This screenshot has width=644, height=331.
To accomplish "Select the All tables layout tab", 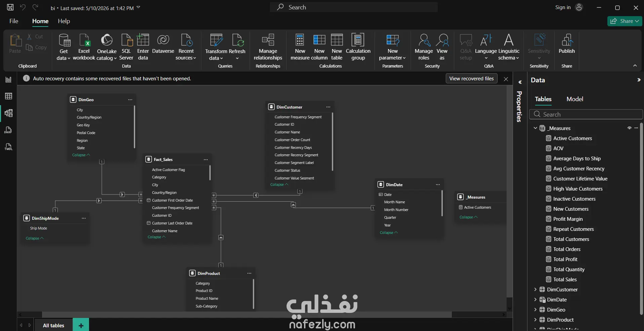I will (x=53, y=325).
